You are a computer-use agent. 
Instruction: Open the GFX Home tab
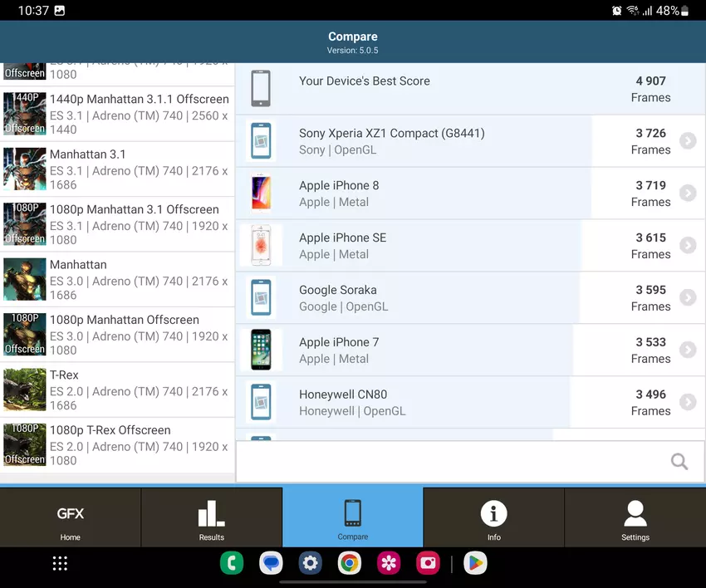point(71,518)
